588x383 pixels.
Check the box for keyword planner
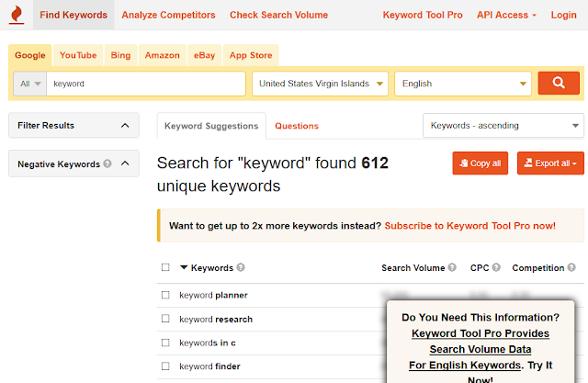165,295
